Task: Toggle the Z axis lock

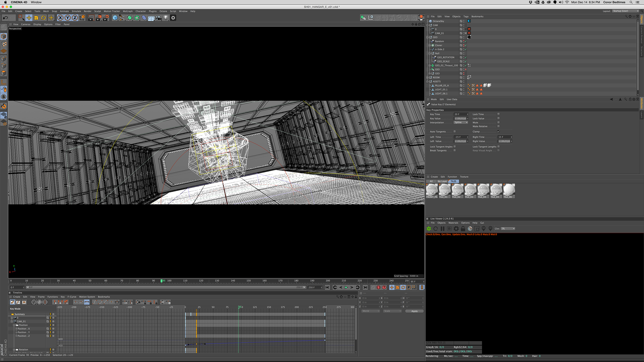Action: pyautogui.click(x=75, y=18)
